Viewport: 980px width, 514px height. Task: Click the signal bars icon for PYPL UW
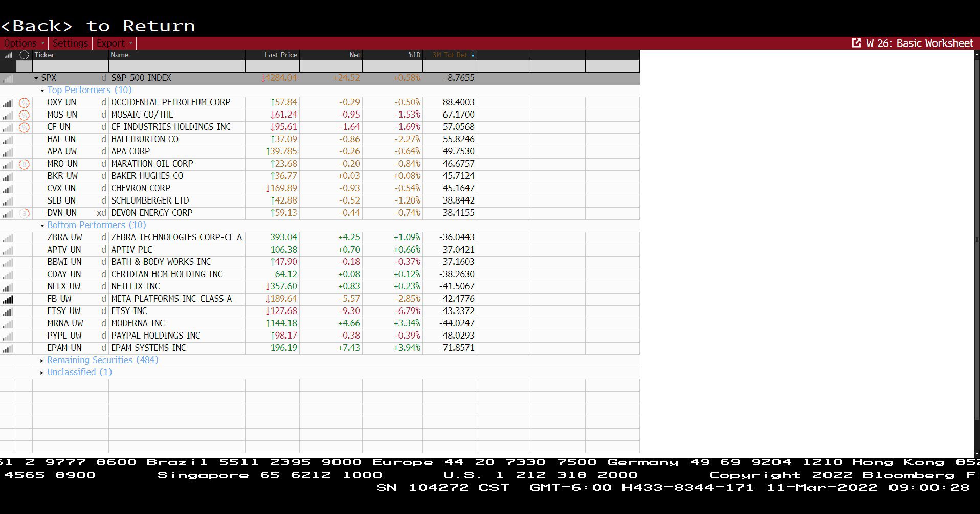(8, 337)
